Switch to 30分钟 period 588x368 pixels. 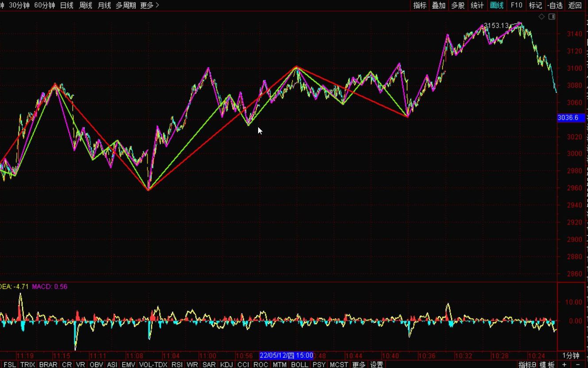click(x=19, y=5)
